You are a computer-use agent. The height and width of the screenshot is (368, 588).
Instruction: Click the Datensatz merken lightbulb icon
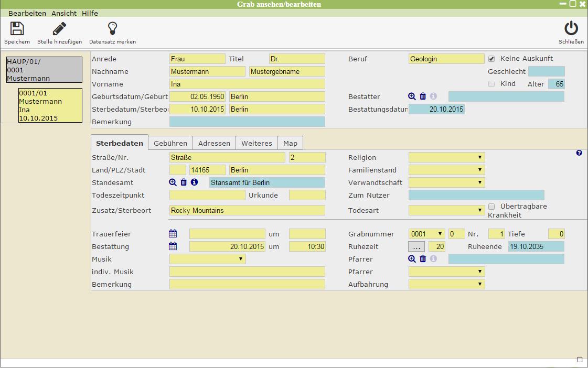(112, 29)
